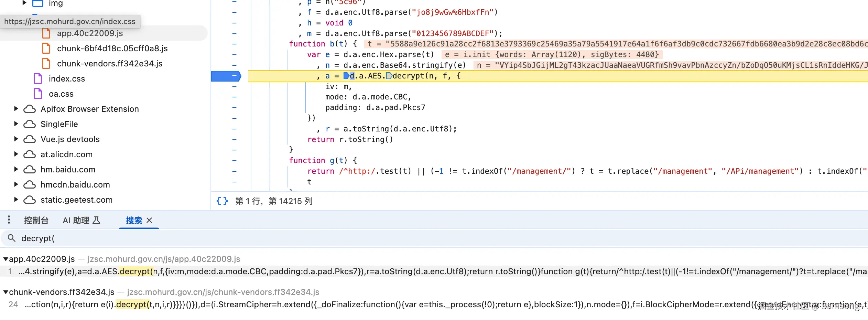Screen dimensions: 868x320
Task: Toggle breakpoint on the 'var e = d.a.enc.Hex.parse' line
Action: [234, 55]
